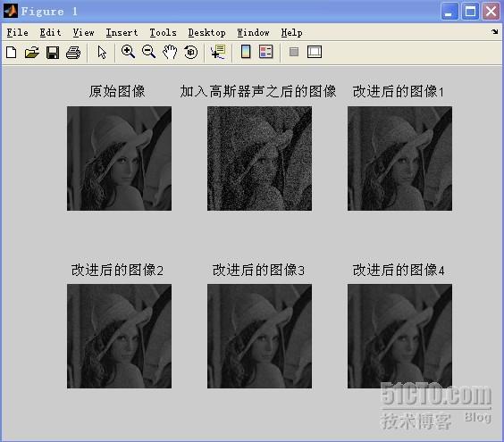The height and width of the screenshot is (442, 504).
Task: Activate the Zoom In magnifier
Action: pyautogui.click(x=128, y=52)
